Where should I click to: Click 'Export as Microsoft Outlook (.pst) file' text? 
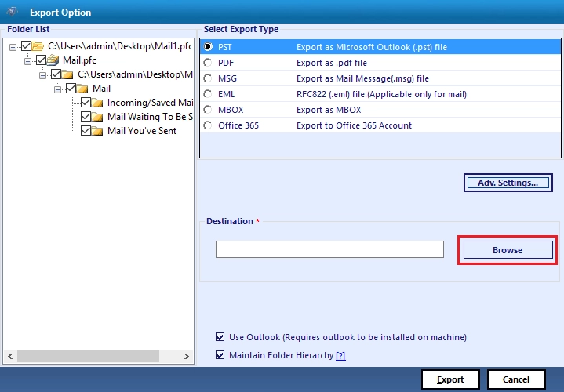click(372, 47)
